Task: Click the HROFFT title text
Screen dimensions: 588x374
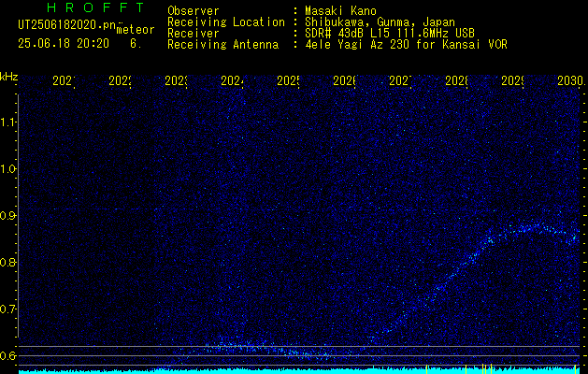Action: 96,7
